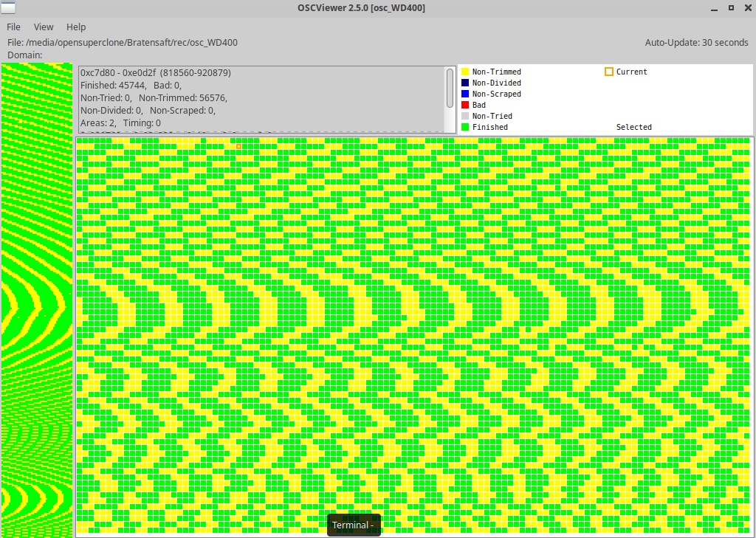Screen dimensions: 756x538
Task: Click the Non-Tried: 0 statistic
Action: pos(106,98)
